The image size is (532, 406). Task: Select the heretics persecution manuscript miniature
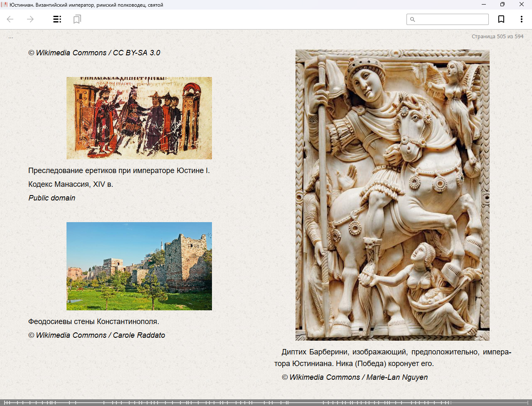click(139, 118)
